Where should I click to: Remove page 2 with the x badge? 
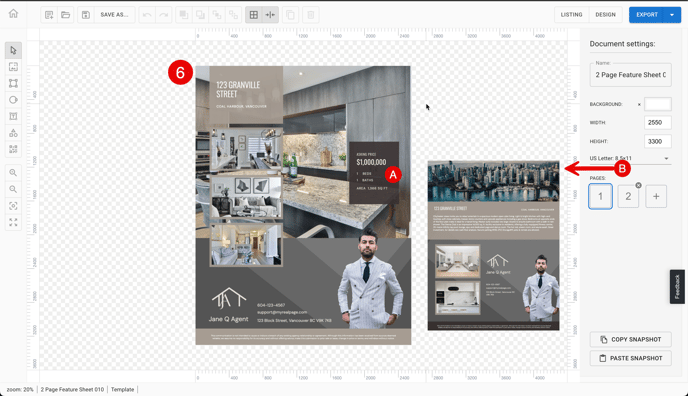tap(638, 185)
